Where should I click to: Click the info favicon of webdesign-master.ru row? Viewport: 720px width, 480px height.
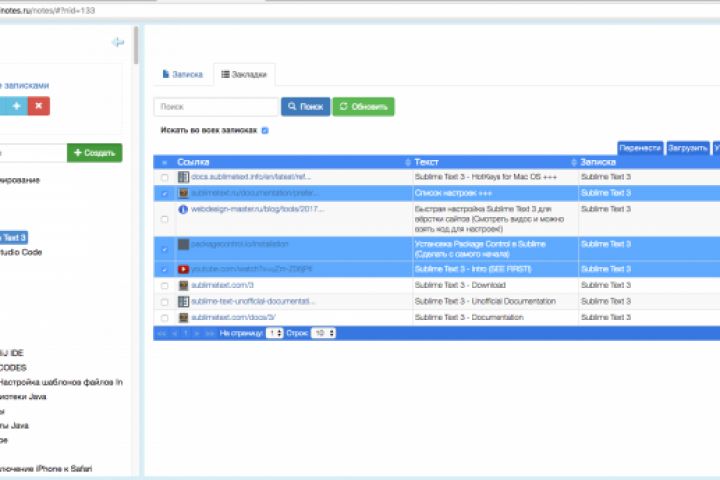[x=183, y=209]
